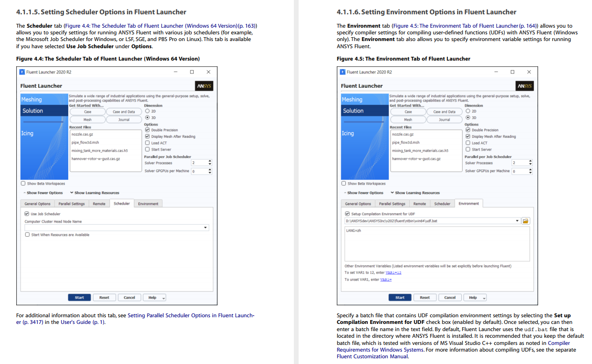The width and height of the screenshot is (592, 364).
Task: Uncheck Setup Compilation Environment for UDF
Action: 348,214
